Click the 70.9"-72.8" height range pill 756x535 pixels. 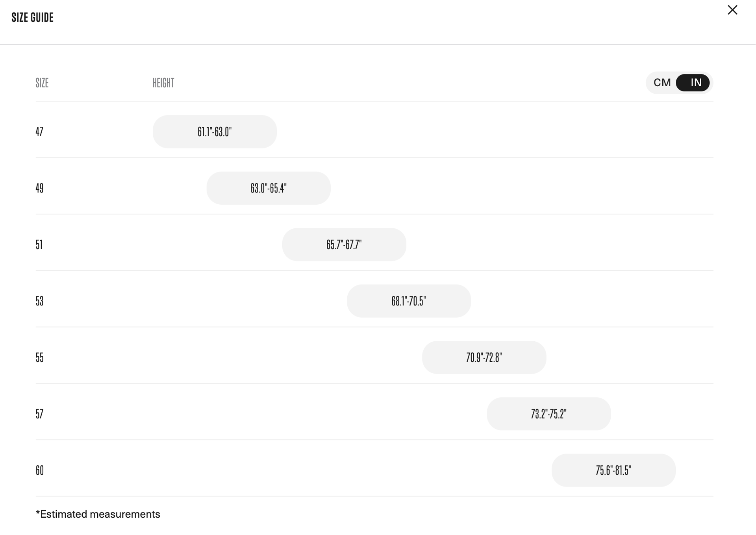tap(484, 357)
